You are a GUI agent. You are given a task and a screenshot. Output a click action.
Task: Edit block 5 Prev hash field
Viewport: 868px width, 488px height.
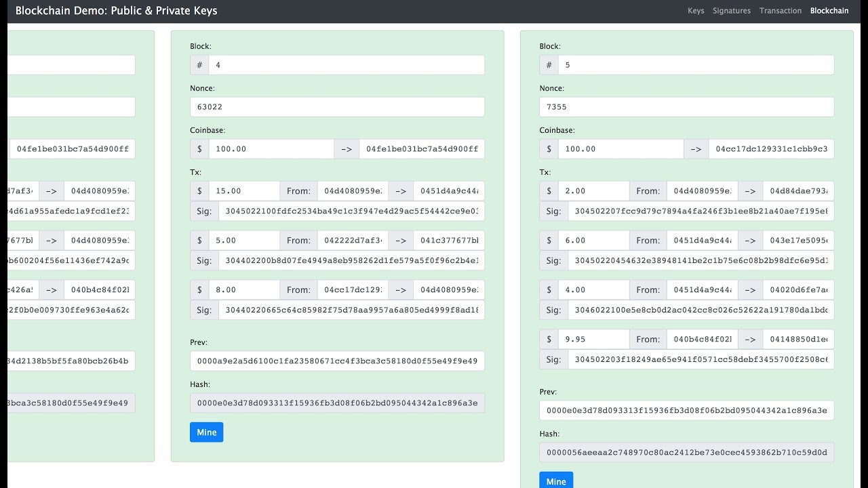(x=687, y=410)
